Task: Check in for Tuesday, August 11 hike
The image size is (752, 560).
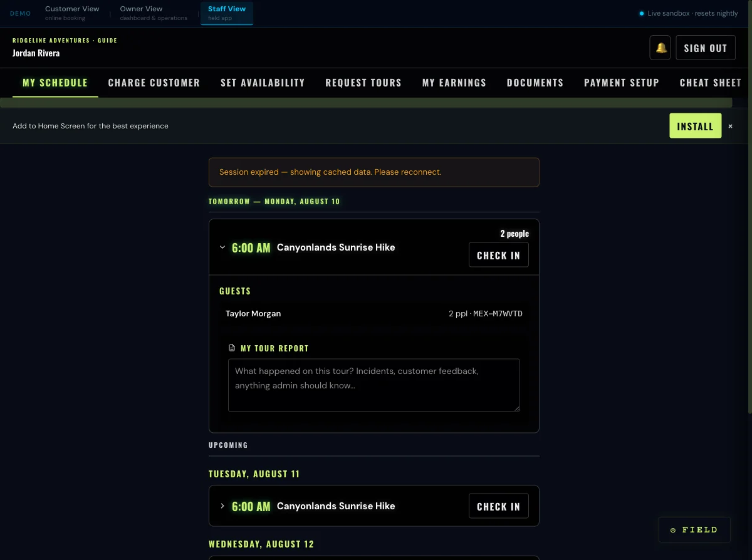Action: pos(499,506)
